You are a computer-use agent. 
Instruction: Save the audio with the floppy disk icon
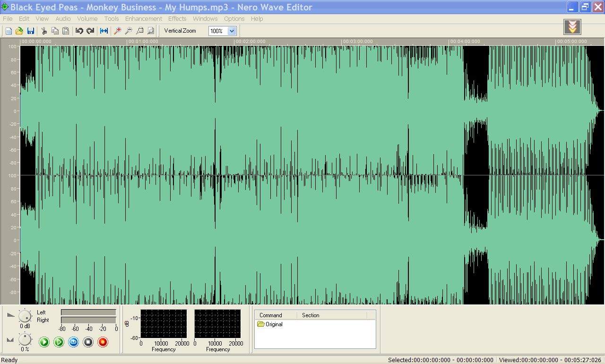[x=31, y=31]
